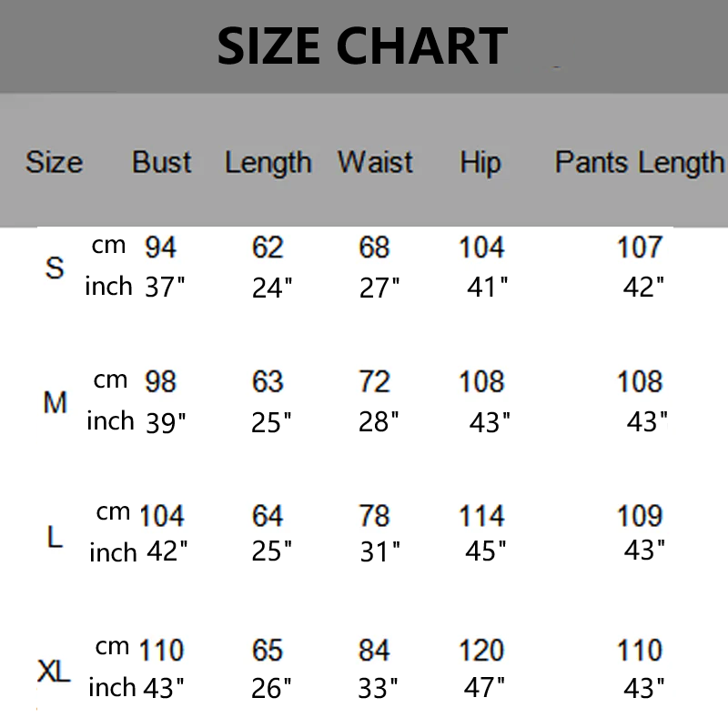Select hip value 108 in M row
The height and width of the screenshot is (728, 728).
click(x=481, y=381)
